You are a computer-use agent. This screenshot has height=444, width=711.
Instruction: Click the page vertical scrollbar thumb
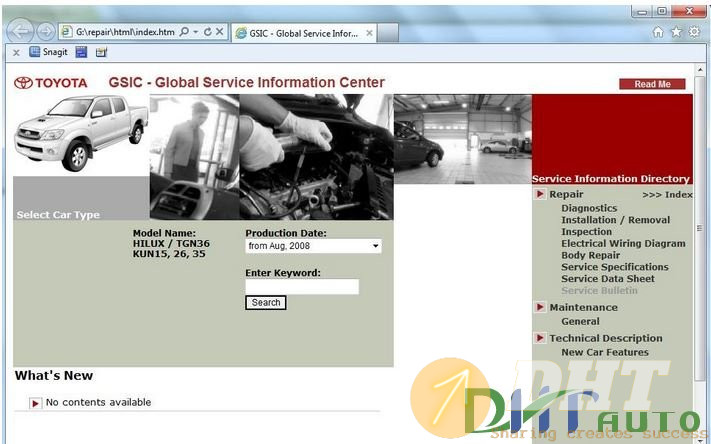click(x=700, y=228)
